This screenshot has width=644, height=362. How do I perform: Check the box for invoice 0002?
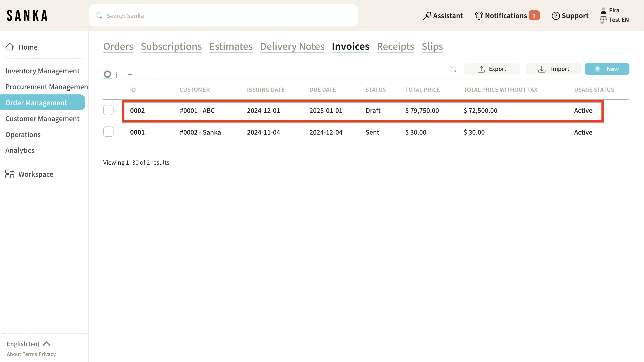(x=108, y=110)
